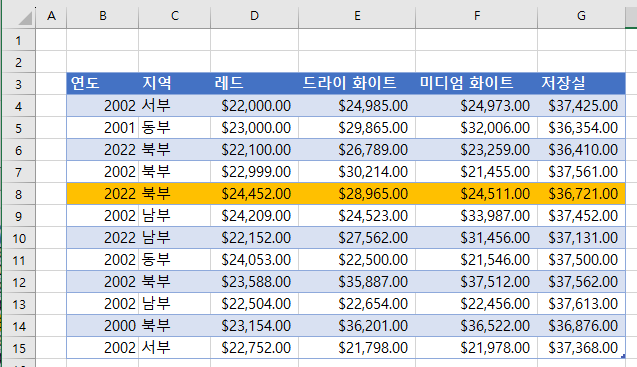The width and height of the screenshot is (637, 367).
Task: Select cell with $23,154.00
Action: click(x=254, y=325)
